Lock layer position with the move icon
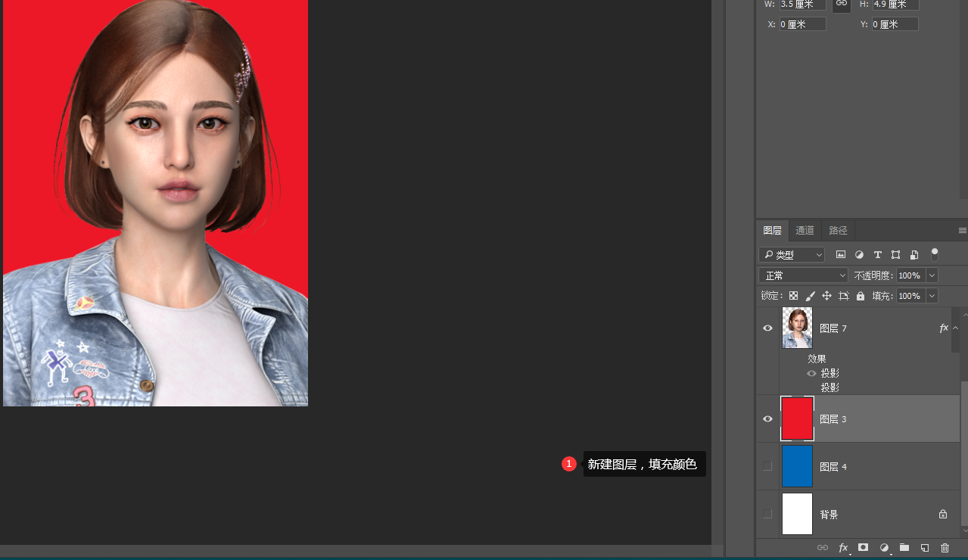The width and height of the screenshot is (968, 560). tap(826, 296)
